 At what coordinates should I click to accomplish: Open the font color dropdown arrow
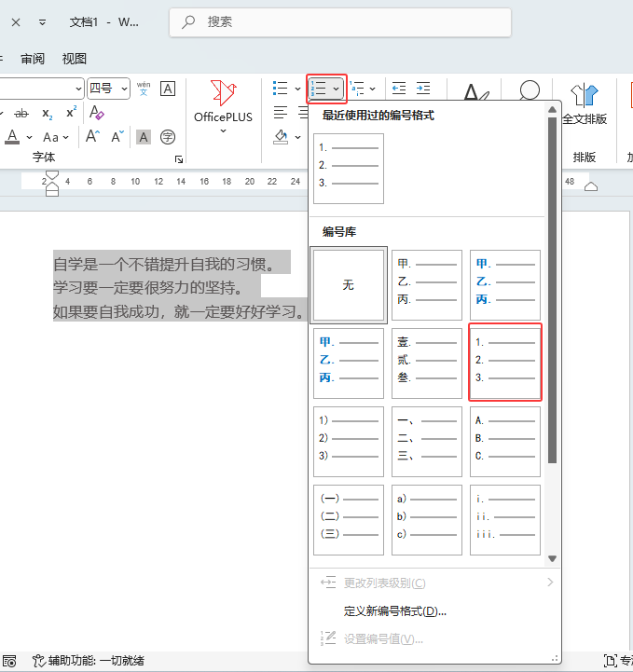[29, 138]
